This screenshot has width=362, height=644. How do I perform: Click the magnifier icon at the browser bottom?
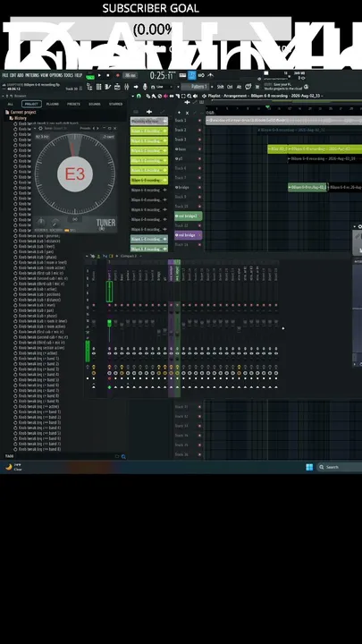[x=123, y=456]
